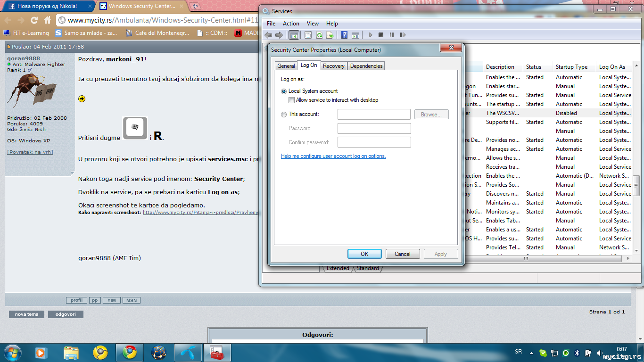Click the This account name field

[x=374, y=115]
